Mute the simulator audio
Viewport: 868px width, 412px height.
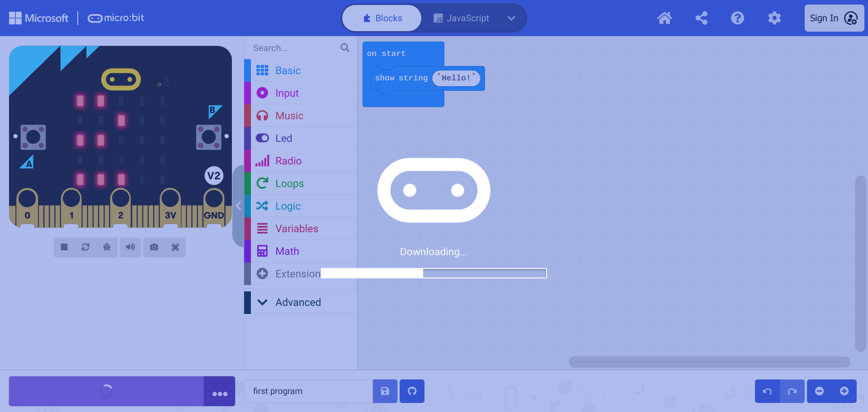[130, 247]
